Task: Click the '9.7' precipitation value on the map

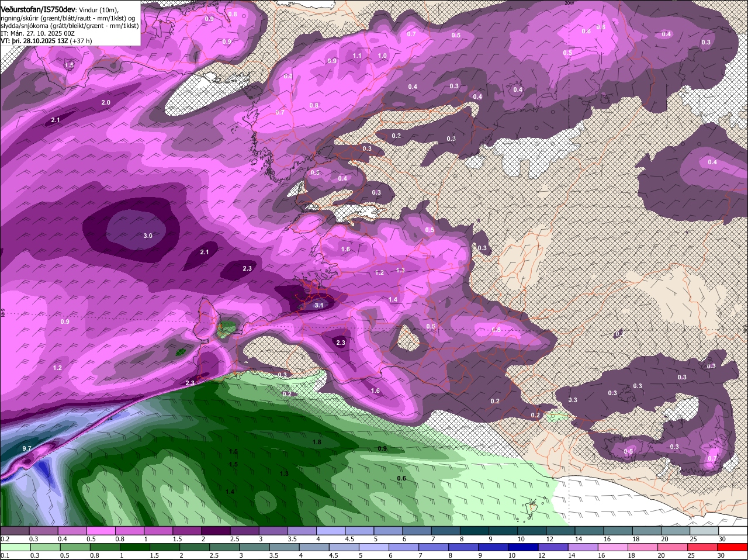Action: (27, 448)
